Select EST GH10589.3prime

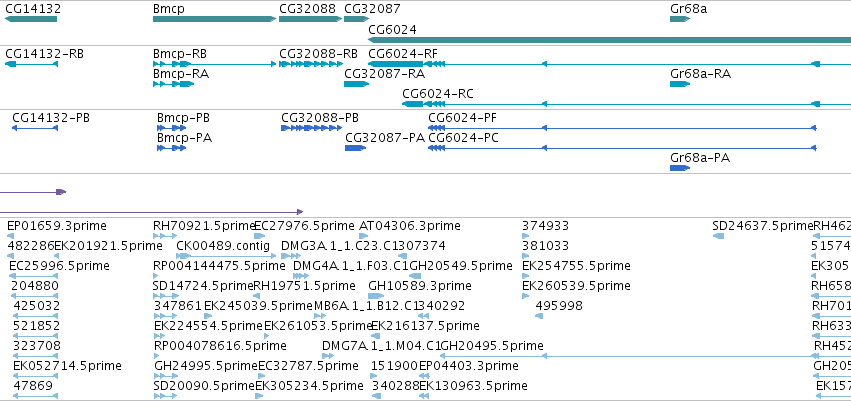pos(376,296)
